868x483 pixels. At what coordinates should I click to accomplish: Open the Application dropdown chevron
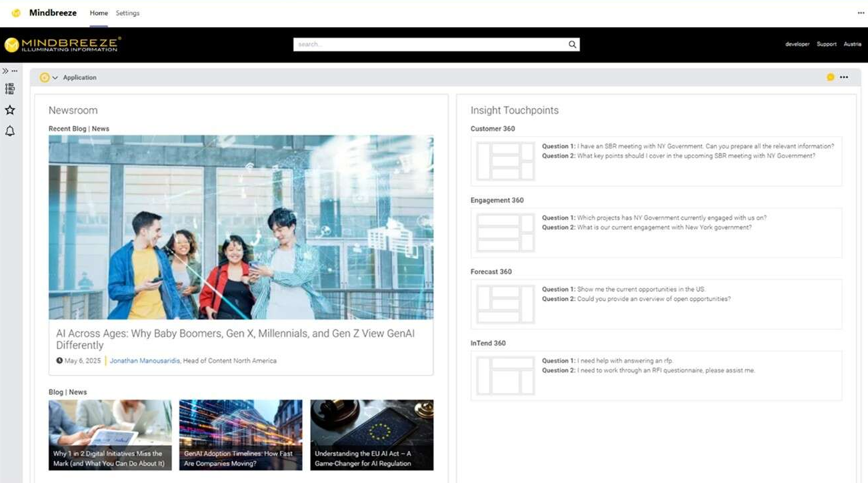click(x=55, y=78)
